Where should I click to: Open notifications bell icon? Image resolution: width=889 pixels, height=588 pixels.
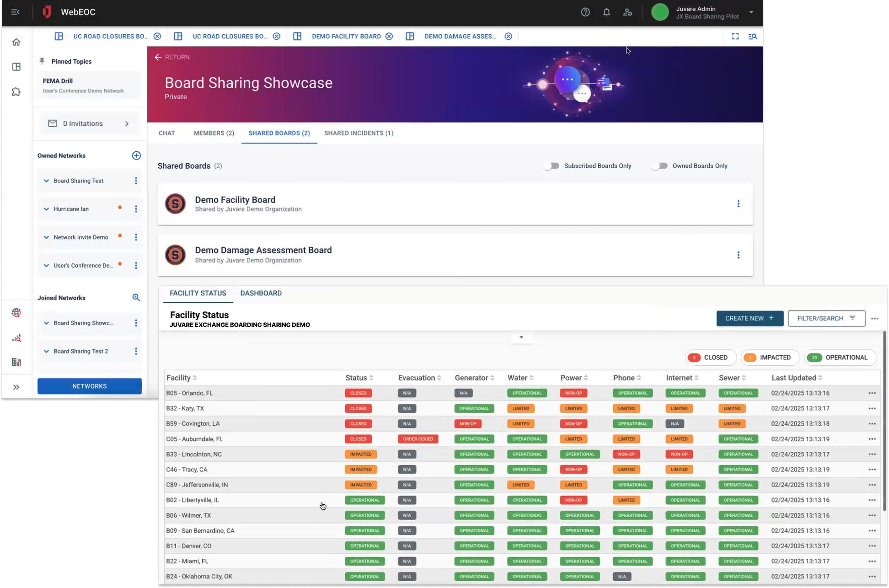point(606,12)
